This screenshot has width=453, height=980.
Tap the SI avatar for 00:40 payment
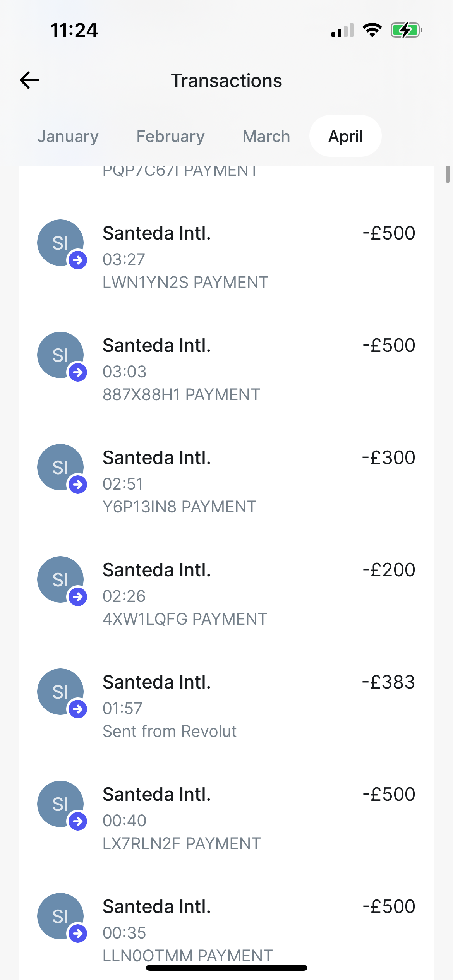[x=60, y=804]
